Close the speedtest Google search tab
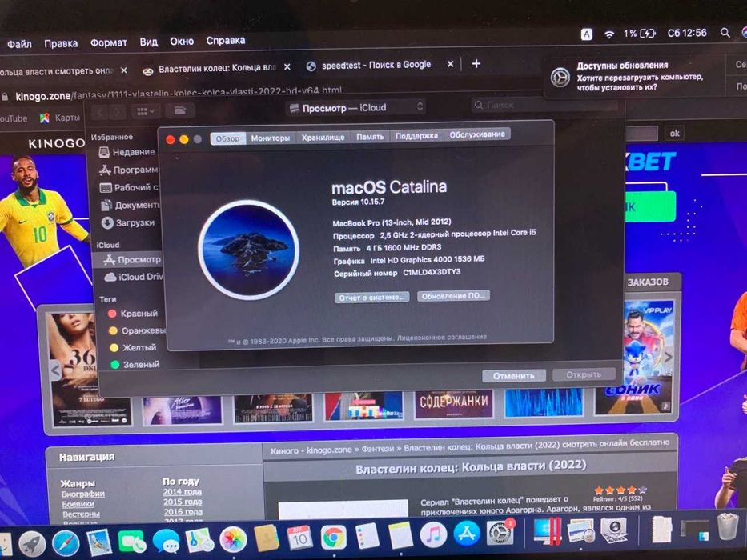The width and height of the screenshot is (747, 560). pyautogui.click(x=450, y=64)
